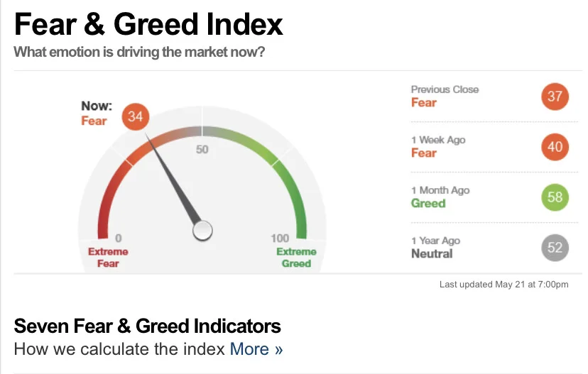Click the Extreme Greed gauge label

click(x=296, y=258)
